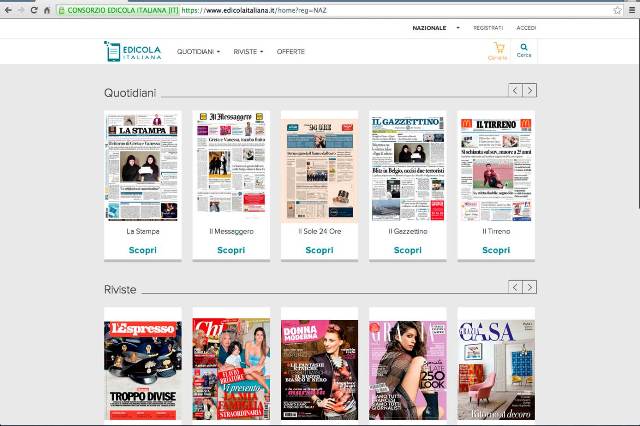Click Scopri under La Stampa
The width and height of the screenshot is (640, 426).
(x=143, y=250)
